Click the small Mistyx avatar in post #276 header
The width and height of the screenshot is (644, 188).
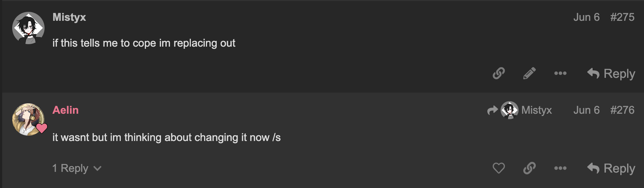[510, 110]
